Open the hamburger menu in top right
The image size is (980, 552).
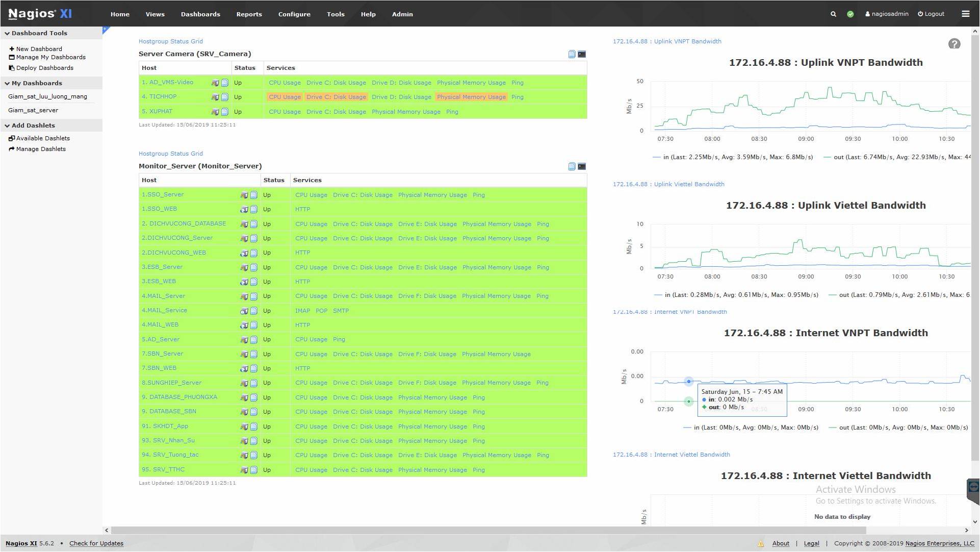(x=965, y=14)
